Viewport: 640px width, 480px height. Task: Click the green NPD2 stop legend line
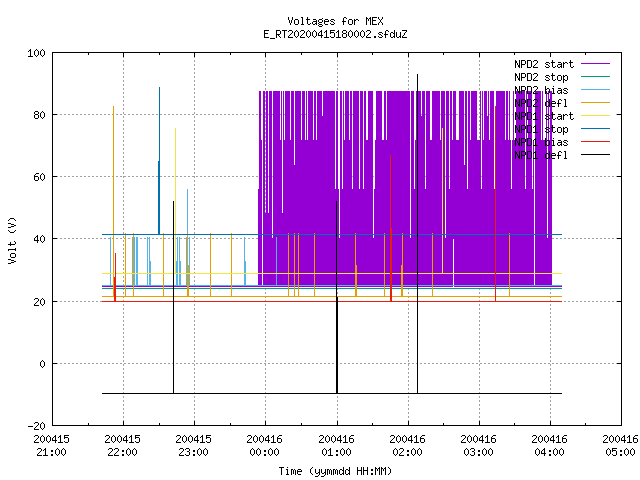coord(595,77)
